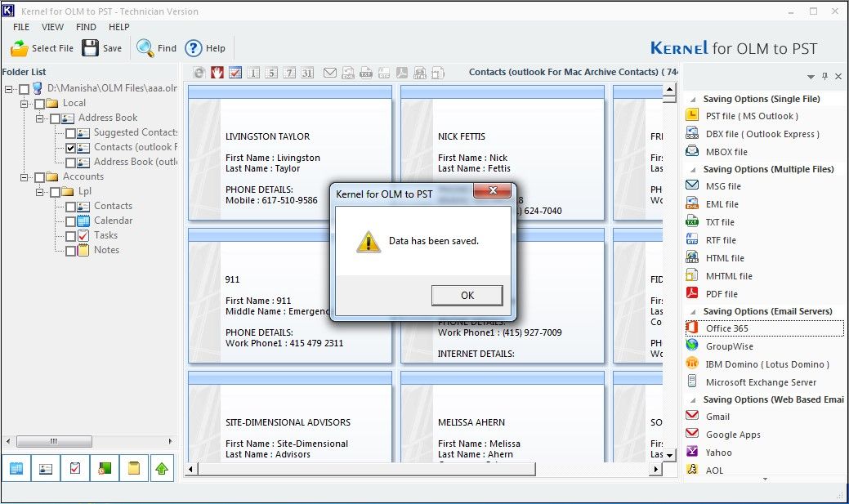The image size is (849, 504).
Task: Click the HTML export icon in preview toolbar
Action: pyautogui.click(x=420, y=73)
